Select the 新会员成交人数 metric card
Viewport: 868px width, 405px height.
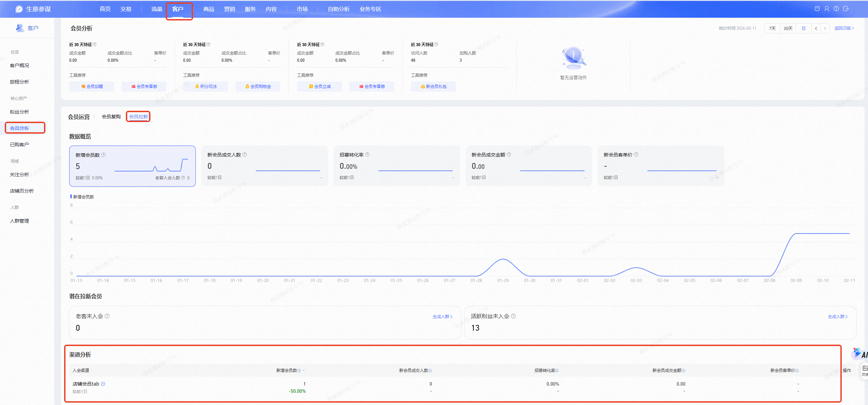tap(264, 166)
